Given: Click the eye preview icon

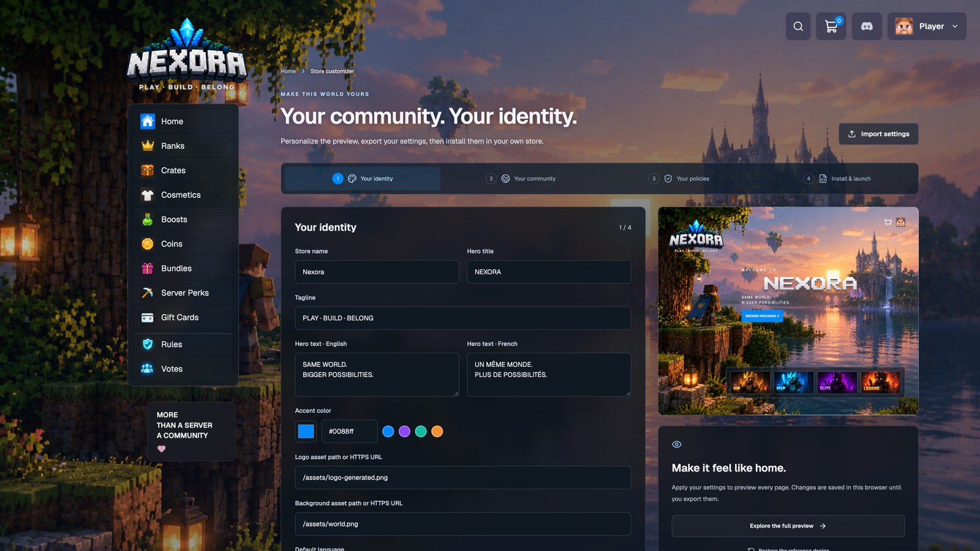Looking at the screenshot, I should point(677,444).
